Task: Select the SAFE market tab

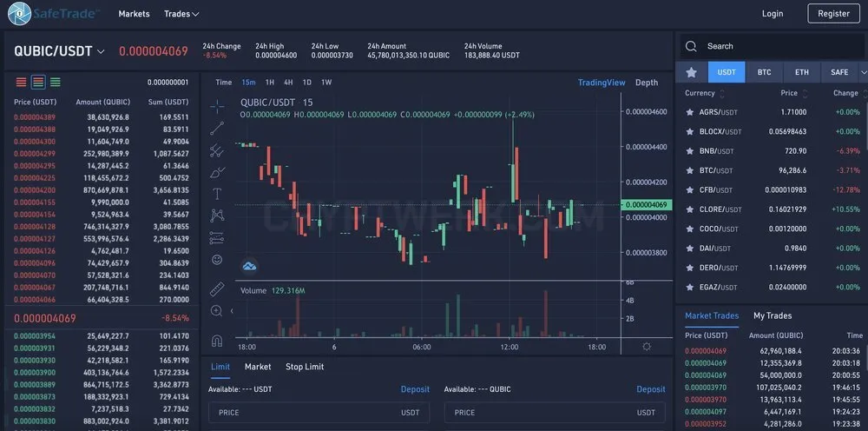Action: [839, 72]
